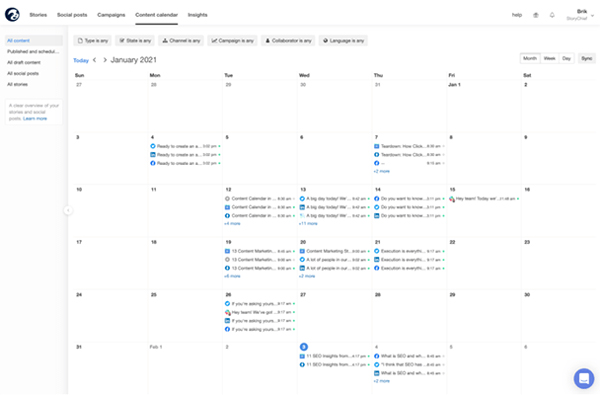
Task: Go to previous month arrow
Action: pyautogui.click(x=95, y=60)
